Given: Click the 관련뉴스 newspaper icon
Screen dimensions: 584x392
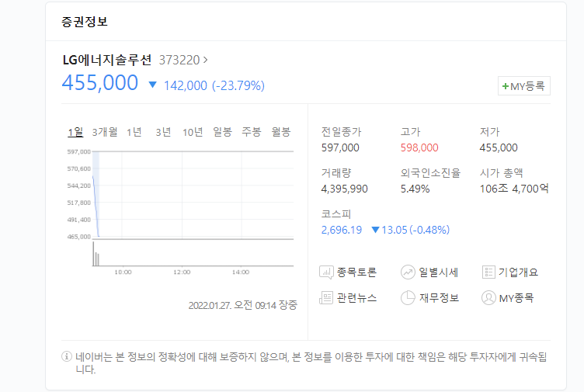Looking at the screenshot, I should [326, 298].
